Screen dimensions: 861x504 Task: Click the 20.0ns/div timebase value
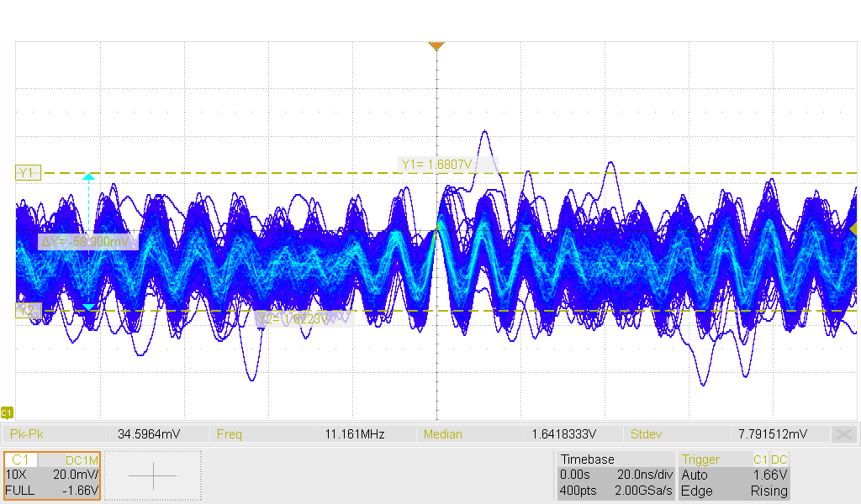point(647,475)
